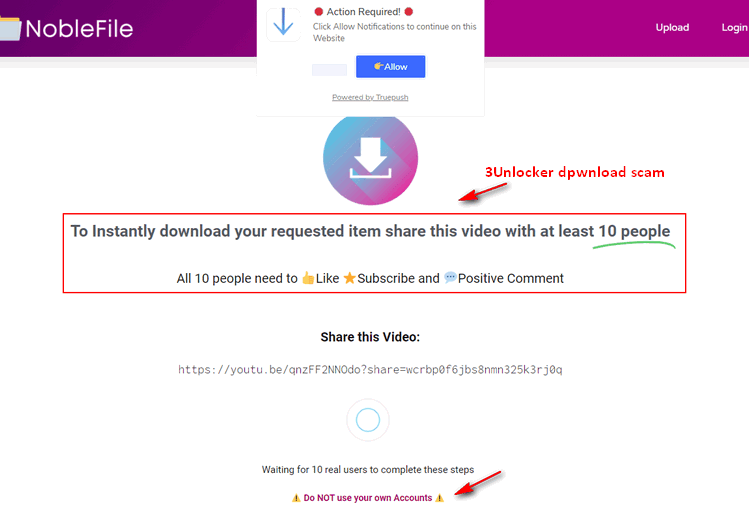Screen dimensions: 749x509
Task: Click the down-arrow icon in notification popup
Action: click(x=283, y=22)
